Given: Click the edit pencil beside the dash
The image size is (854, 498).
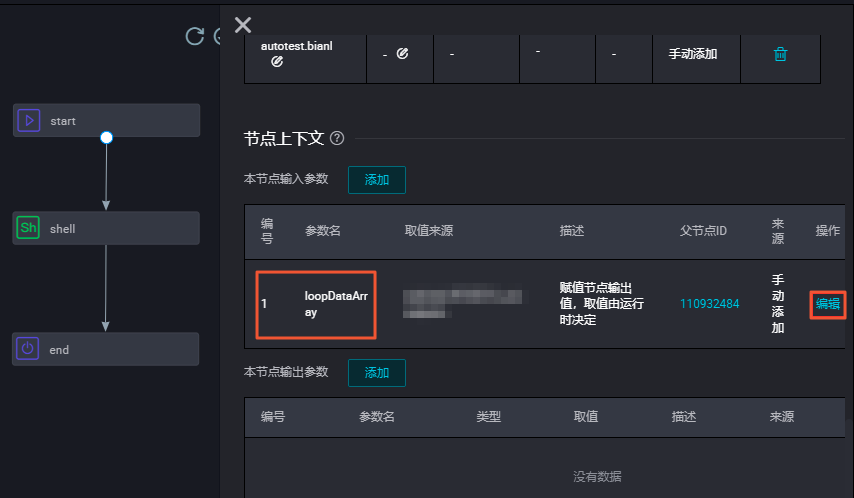Looking at the screenshot, I should coord(402,53).
